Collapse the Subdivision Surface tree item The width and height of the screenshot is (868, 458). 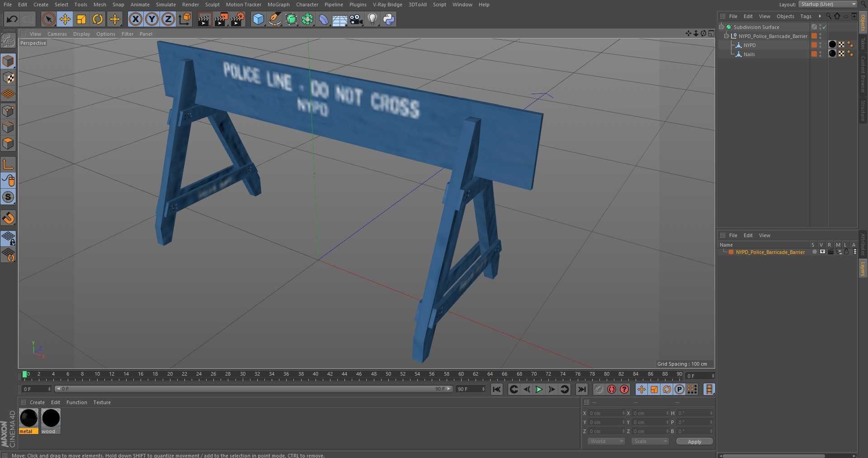click(722, 27)
